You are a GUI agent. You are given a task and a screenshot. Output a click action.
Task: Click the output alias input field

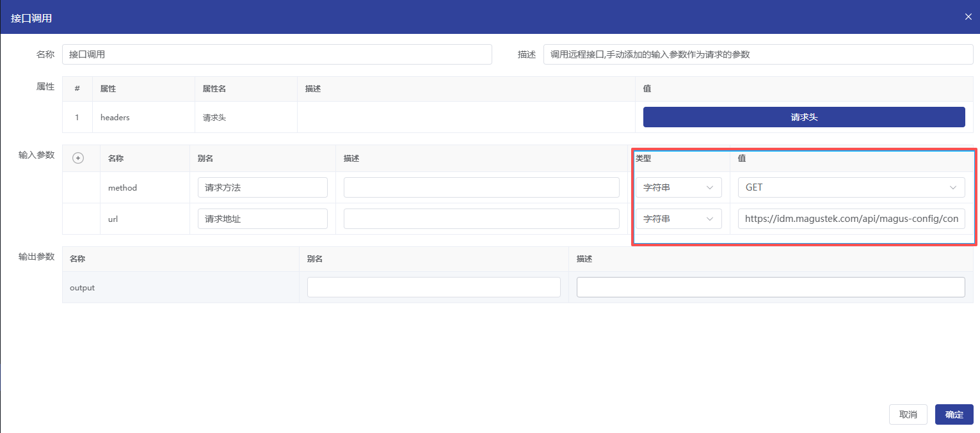[433, 287]
